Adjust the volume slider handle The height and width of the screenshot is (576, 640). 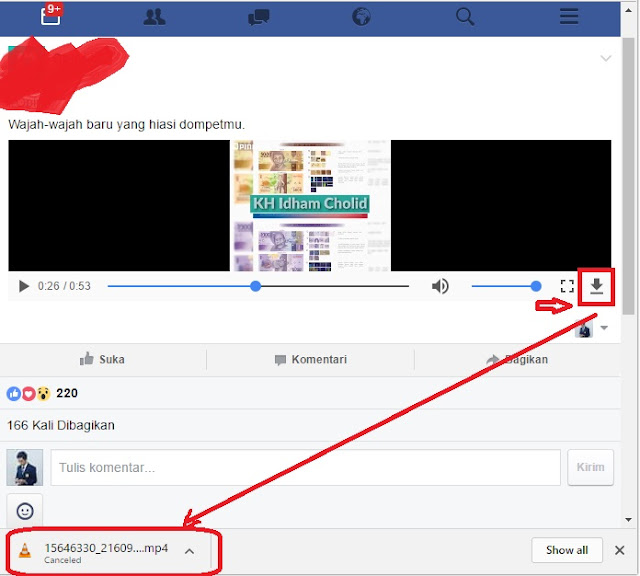tap(536, 286)
